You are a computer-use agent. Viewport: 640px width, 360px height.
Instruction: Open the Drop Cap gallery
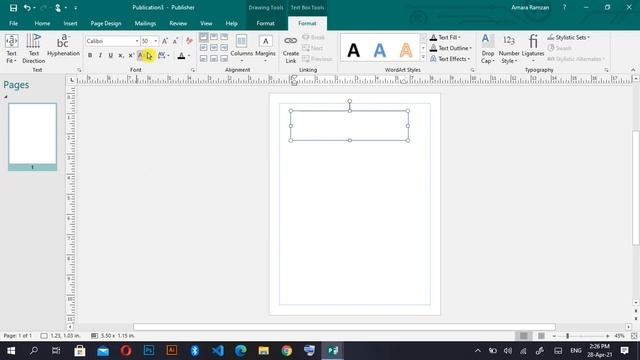[487, 49]
